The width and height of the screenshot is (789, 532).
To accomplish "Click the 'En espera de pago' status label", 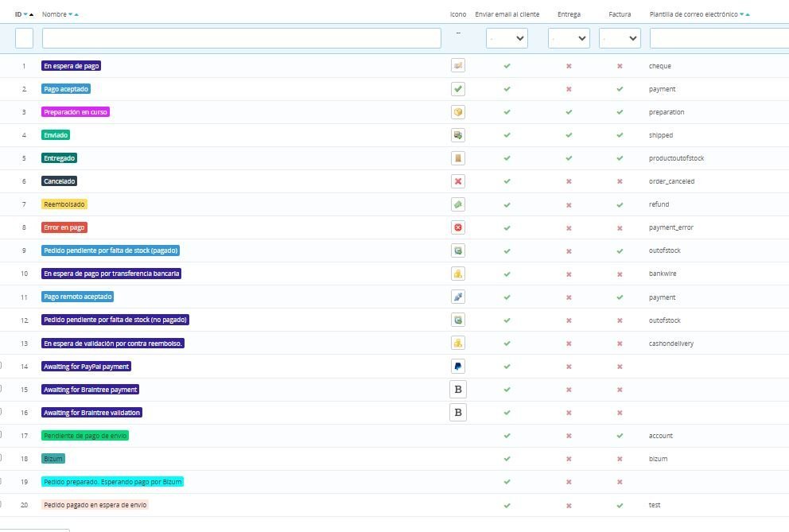I will (x=71, y=66).
